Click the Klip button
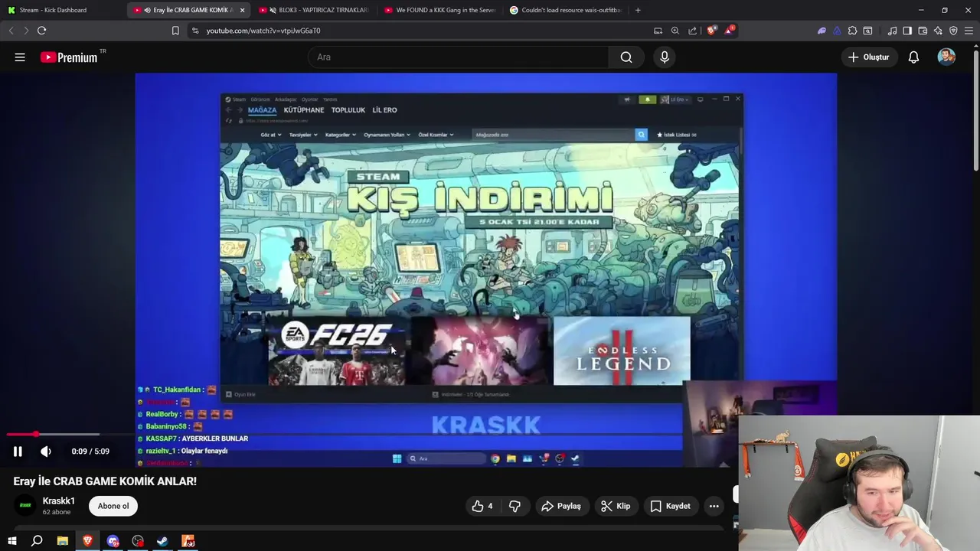Image resolution: width=980 pixels, height=551 pixels. [x=616, y=506]
